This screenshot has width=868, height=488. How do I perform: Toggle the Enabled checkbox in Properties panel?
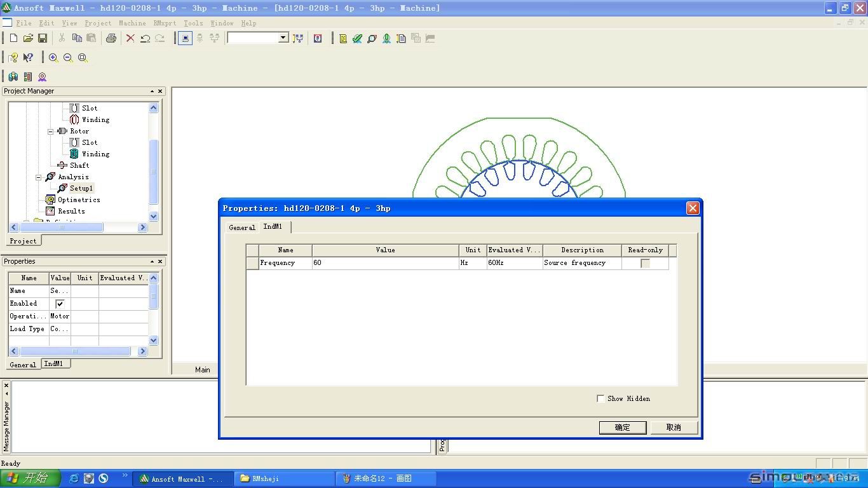click(60, 304)
